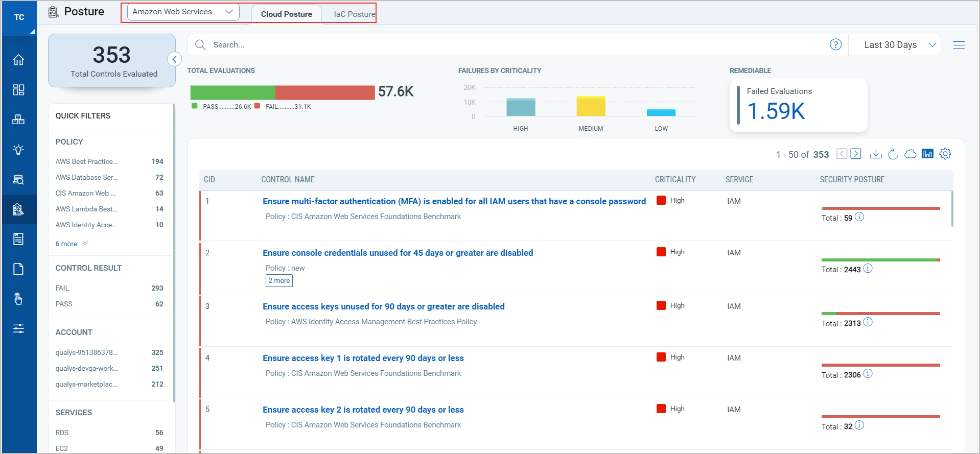Sort by the CRITICALITY column header

pyautogui.click(x=675, y=180)
